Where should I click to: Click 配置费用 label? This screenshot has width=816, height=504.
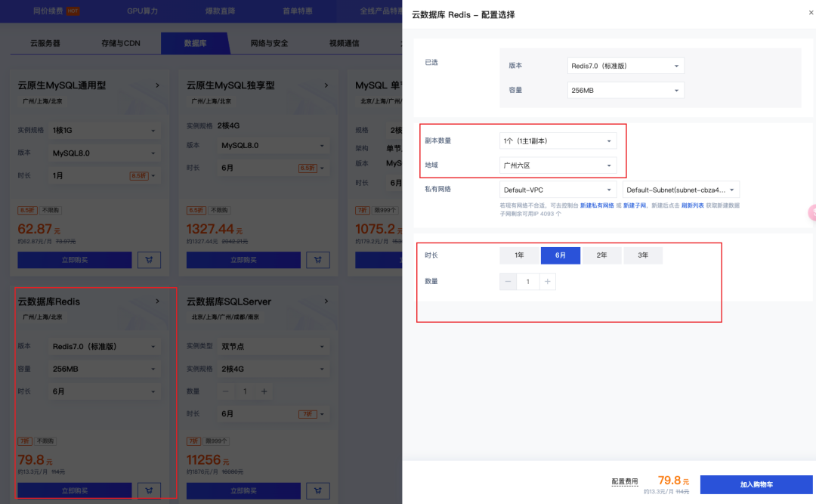point(625,481)
